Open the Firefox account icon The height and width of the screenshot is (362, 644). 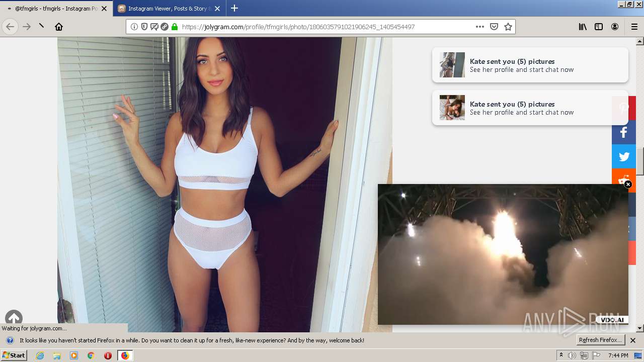click(x=615, y=27)
